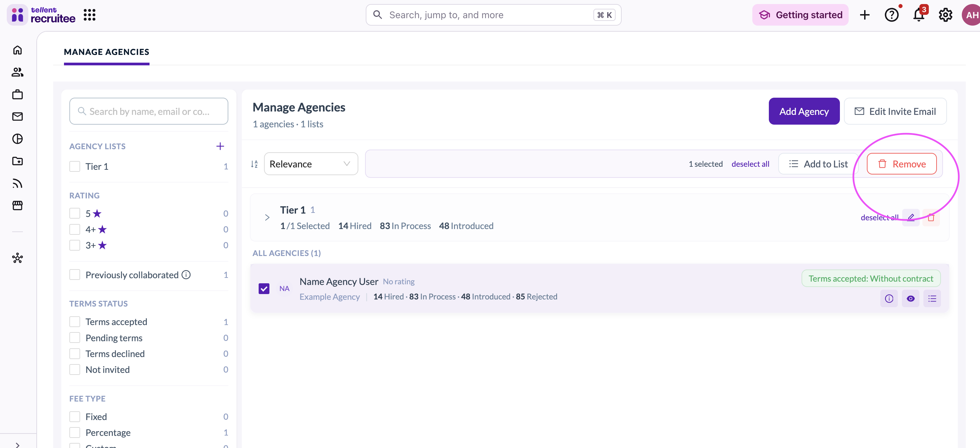
Task: Click deselect all next to 1 selected
Action: [x=750, y=164]
